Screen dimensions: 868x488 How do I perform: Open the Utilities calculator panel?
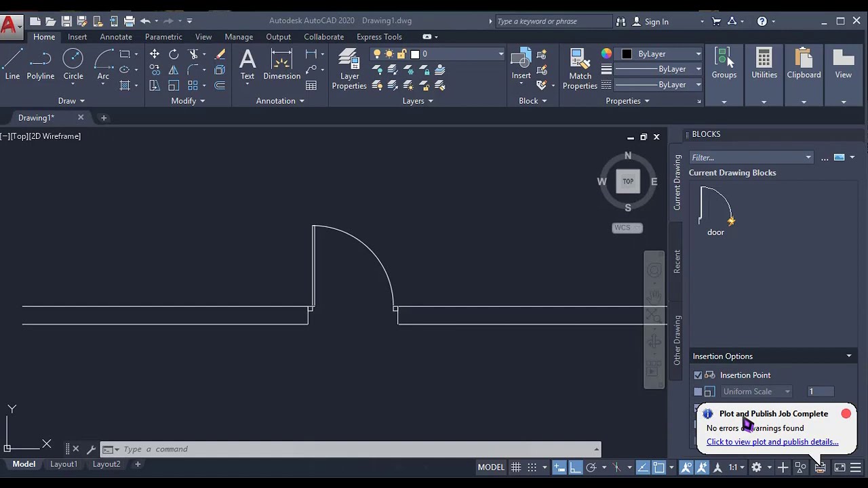(x=764, y=65)
